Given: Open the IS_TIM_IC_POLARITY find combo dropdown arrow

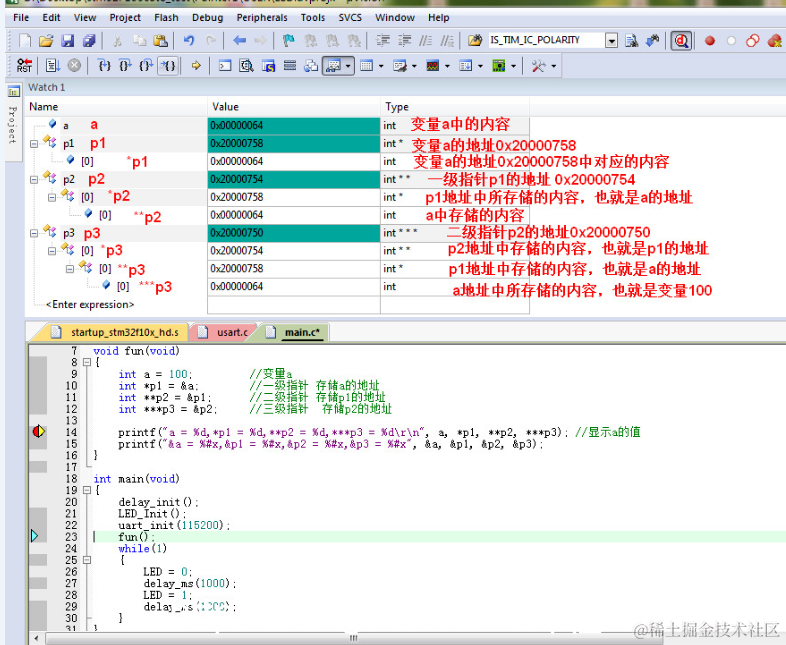Looking at the screenshot, I should pyautogui.click(x=611, y=41).
